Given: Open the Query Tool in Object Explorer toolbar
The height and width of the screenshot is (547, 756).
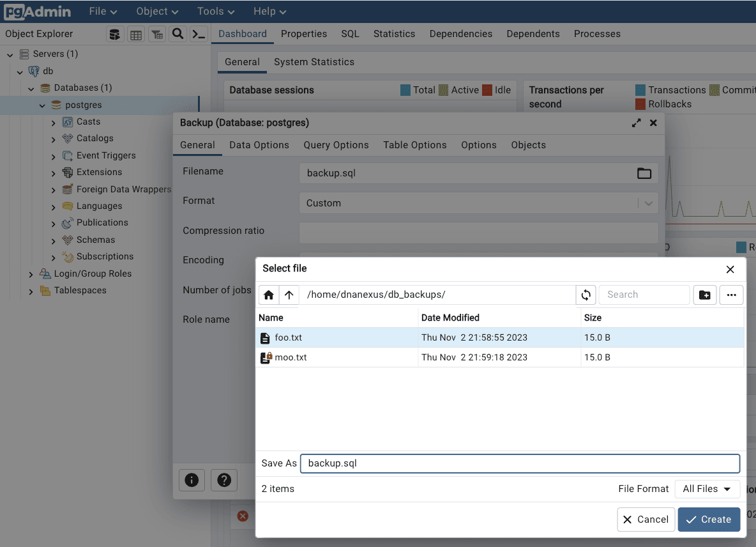Looking at the screenshot, I should (115, 35).
